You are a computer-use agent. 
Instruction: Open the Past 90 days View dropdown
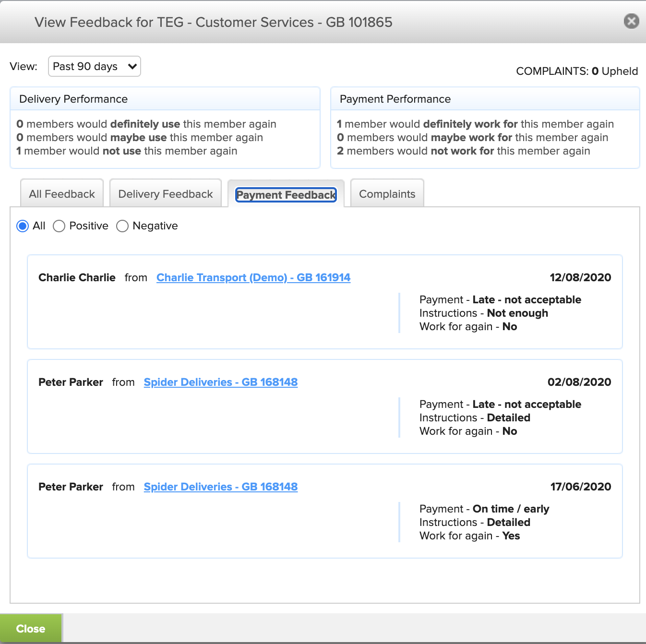[94, 66]
